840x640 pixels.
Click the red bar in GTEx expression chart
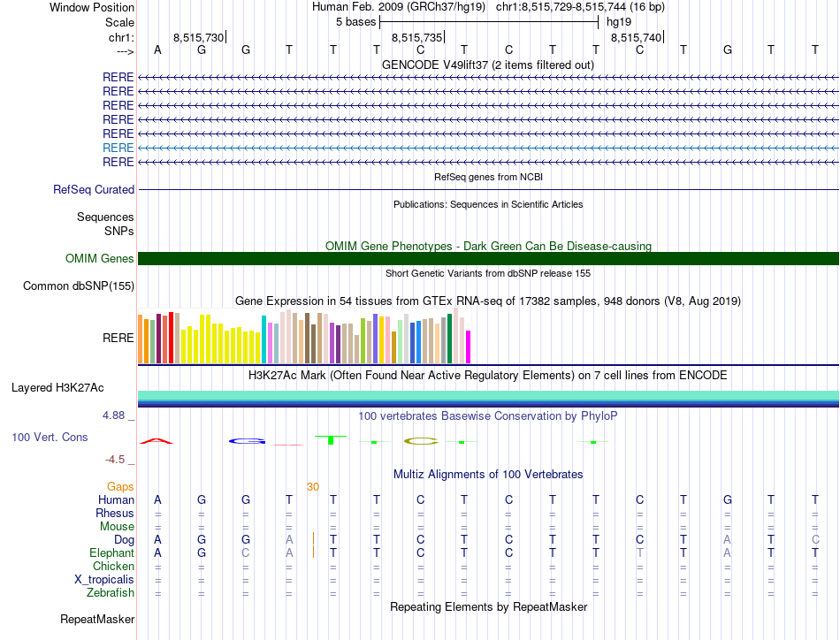[171, 338]
